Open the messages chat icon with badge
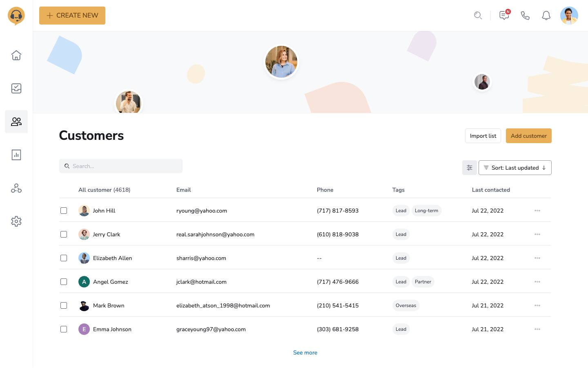 [504, 16]
